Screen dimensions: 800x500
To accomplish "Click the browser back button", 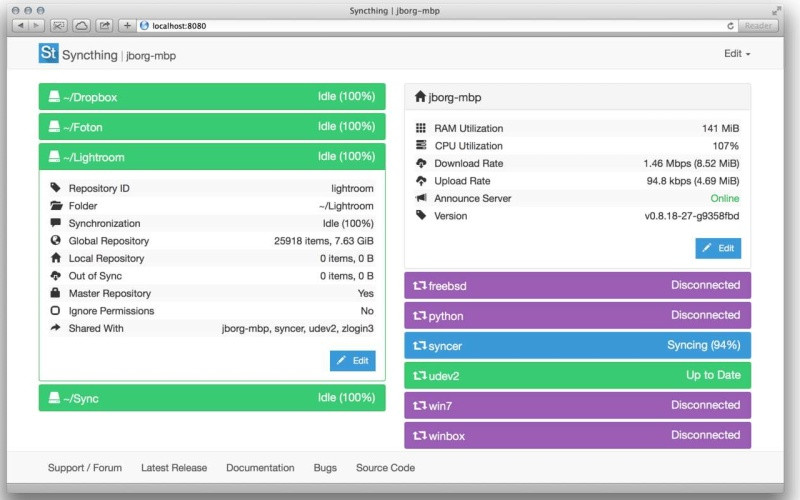I will (x=20, y=26).
